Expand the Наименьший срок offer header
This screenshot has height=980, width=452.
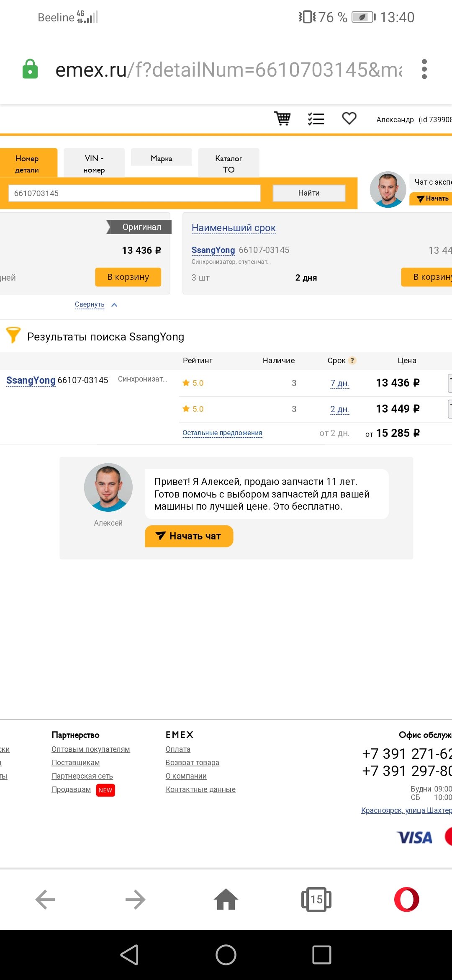(234, 228)
